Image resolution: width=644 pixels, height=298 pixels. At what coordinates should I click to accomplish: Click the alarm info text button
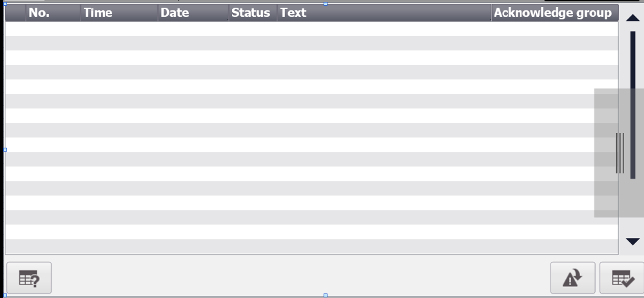tap(28, 279)
